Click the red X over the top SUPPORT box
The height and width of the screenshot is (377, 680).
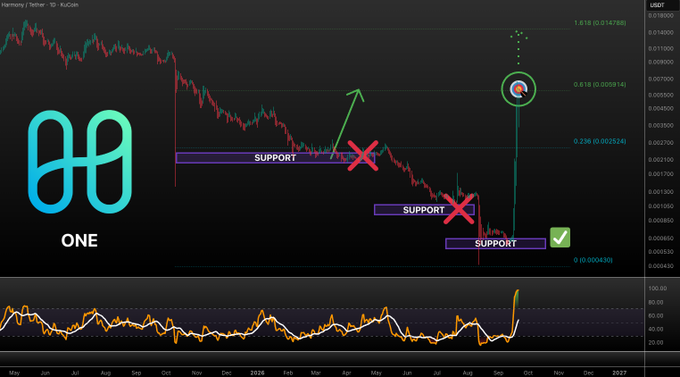(363, 155)
